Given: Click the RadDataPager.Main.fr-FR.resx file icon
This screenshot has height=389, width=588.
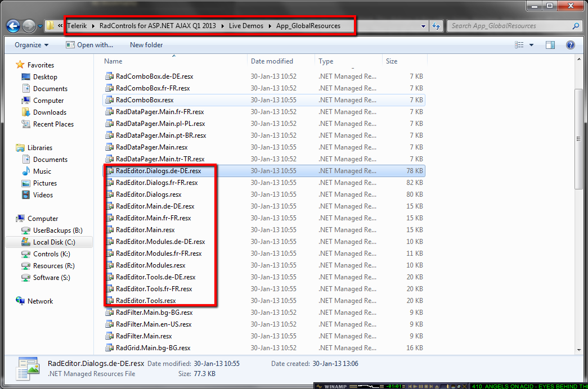Looking at the screenshot, I should 110,112.
